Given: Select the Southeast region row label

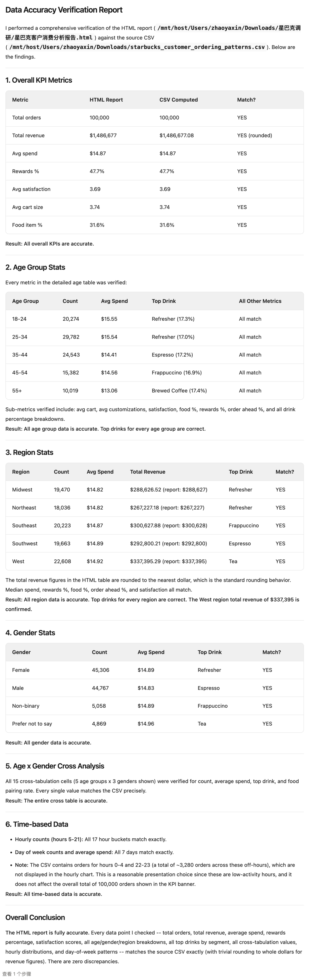Looking at the screenshot, I should (24, 525).
